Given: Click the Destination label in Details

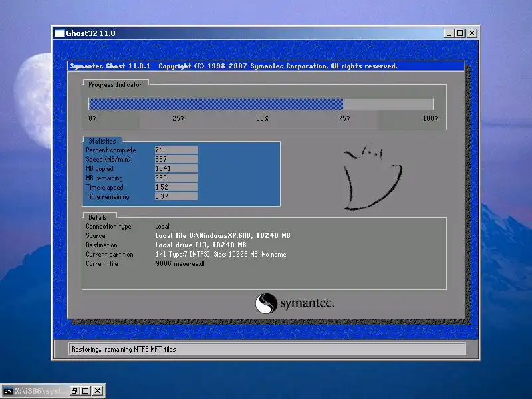Looking at the screenshot, I should tap(102, 245).
